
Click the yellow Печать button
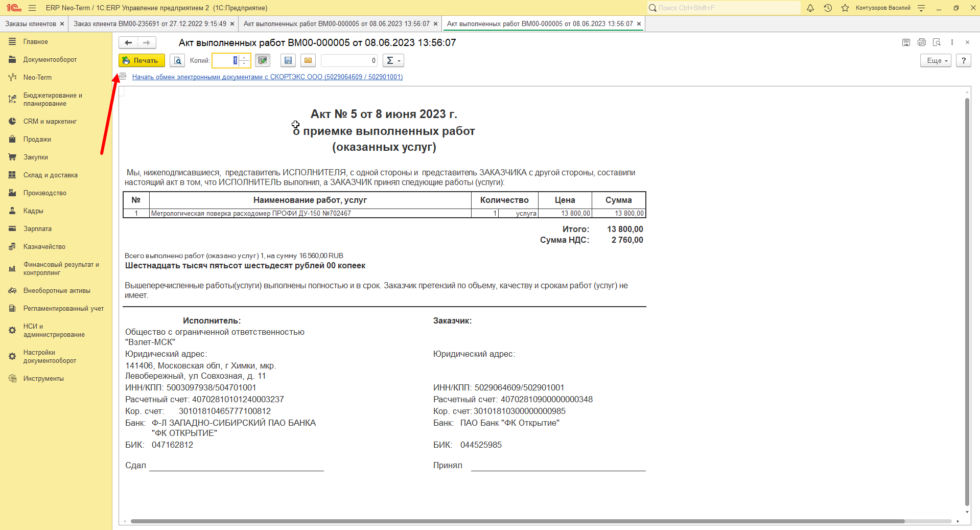click(142, 60)
